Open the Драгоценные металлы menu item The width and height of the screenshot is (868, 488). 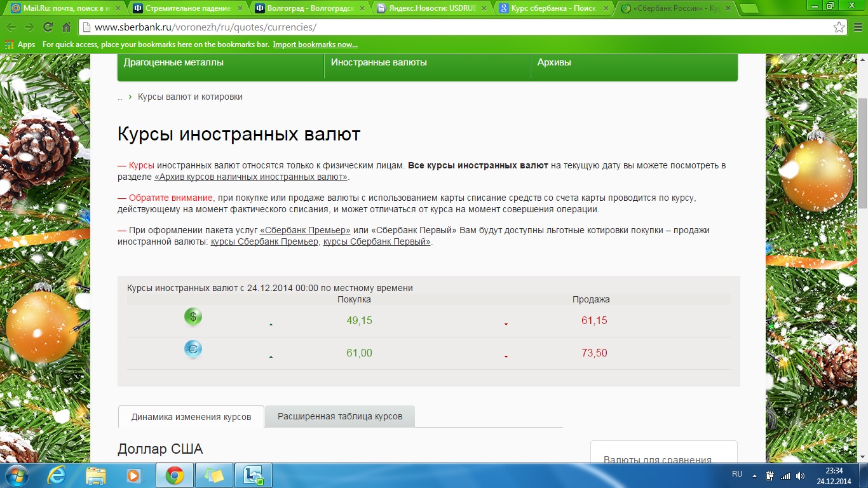click(x=173, y=62)
